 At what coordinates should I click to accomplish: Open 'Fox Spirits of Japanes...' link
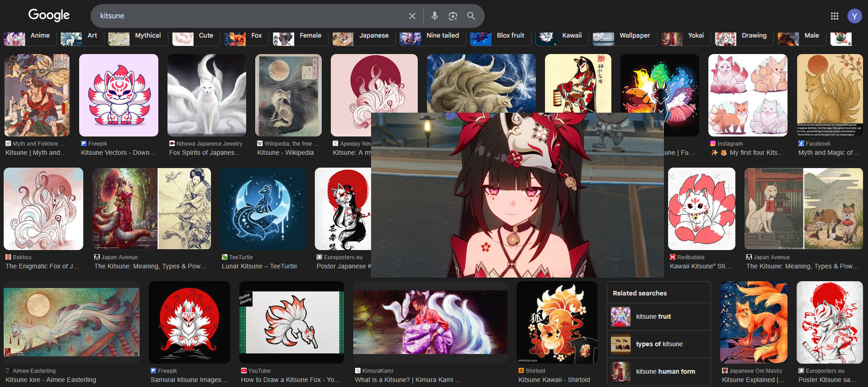(x=205, y=153)
